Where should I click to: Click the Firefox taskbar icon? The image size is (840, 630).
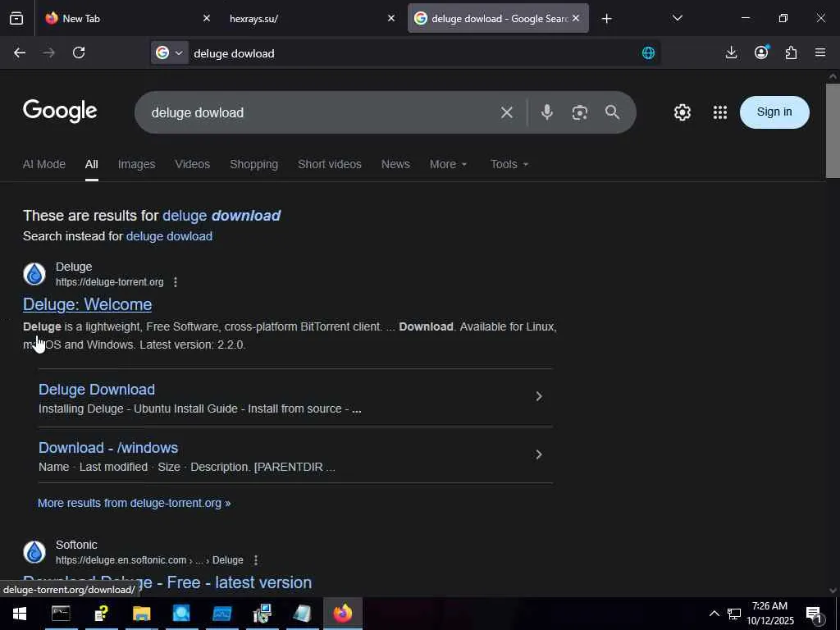343,614
